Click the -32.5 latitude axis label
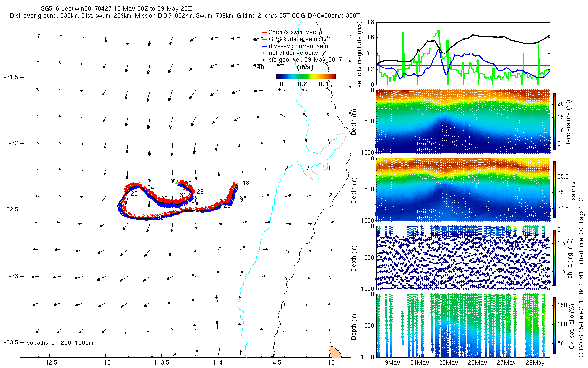This screenshot has width=588, height=368. click(11, 210)
